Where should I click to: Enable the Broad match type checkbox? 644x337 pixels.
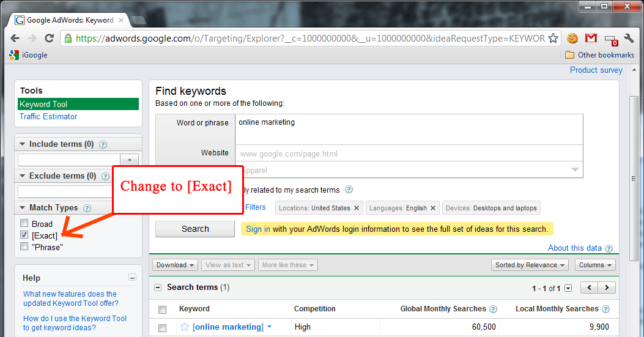(24, 223)
